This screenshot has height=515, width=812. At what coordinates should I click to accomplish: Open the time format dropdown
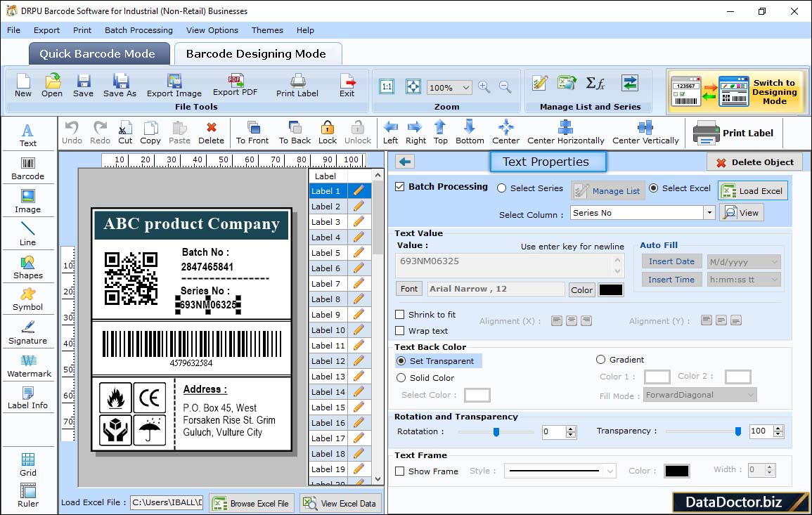774,280
